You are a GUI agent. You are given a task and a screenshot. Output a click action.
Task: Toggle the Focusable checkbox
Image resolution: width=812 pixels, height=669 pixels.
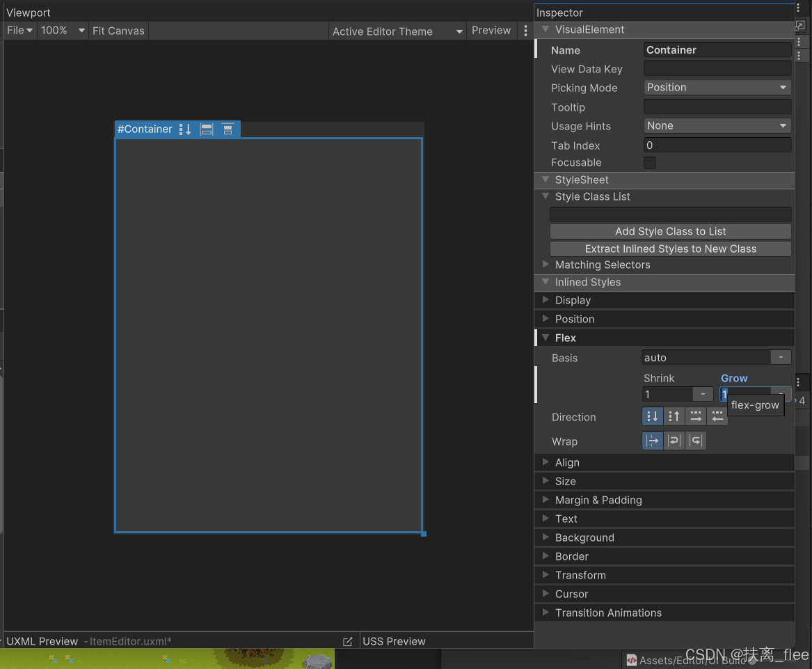click(x=649, y=162)
